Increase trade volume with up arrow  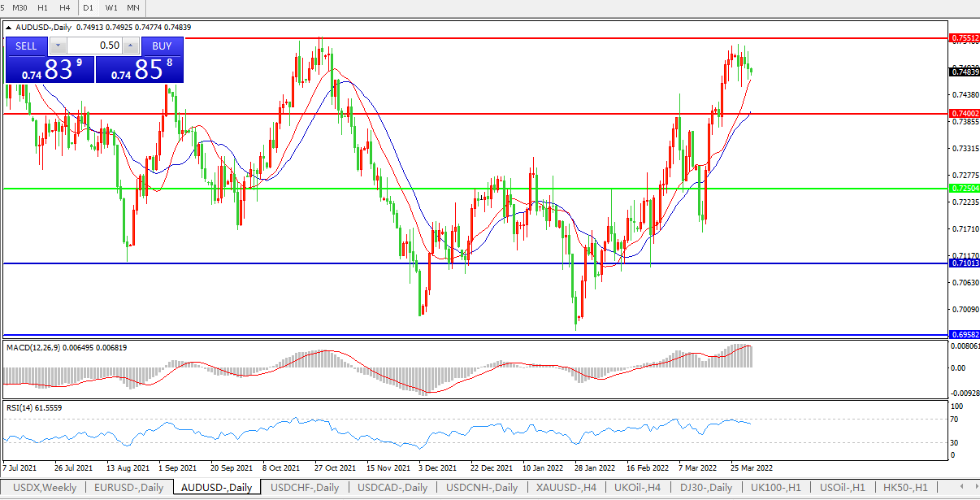coord(129,46)
